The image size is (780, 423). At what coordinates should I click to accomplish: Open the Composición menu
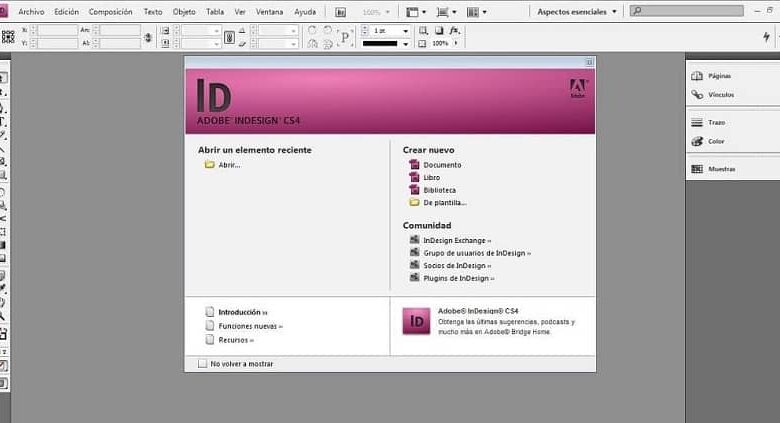(x=110, y=11)
